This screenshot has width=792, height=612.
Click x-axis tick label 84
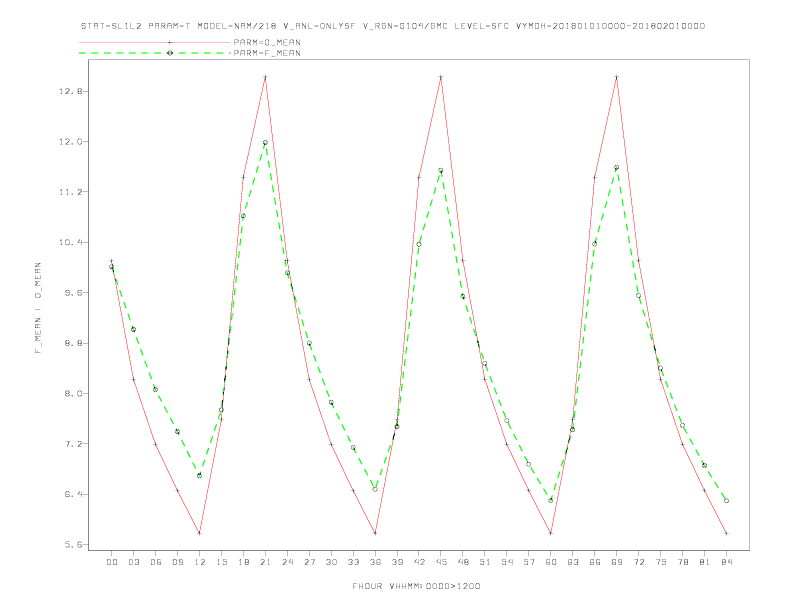(x=726, y=562)
